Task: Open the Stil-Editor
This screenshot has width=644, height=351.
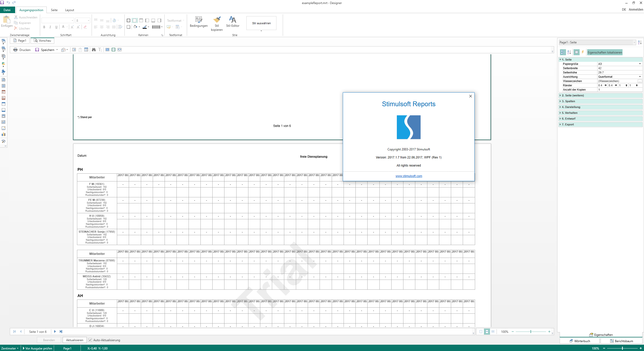Action: [x=233, y=22]
